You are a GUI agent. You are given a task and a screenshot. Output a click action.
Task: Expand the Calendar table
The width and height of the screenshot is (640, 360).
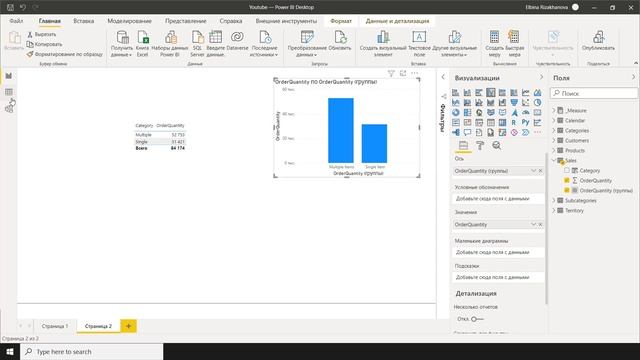[554, 120]
